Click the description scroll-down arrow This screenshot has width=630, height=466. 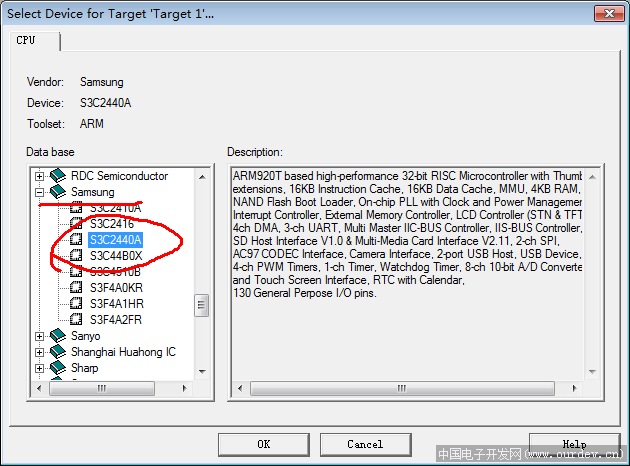[592, 372]
